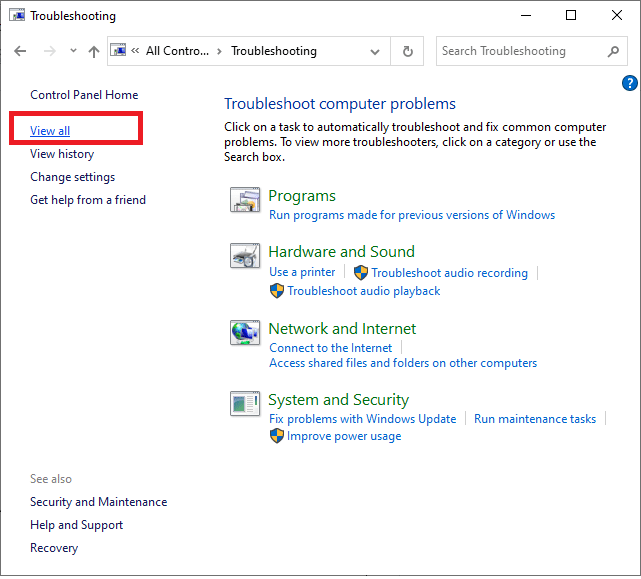Viewport: 641px width, 579px height.
Task: Open Security and Maintenance under See also
Action: coord(98,502)
